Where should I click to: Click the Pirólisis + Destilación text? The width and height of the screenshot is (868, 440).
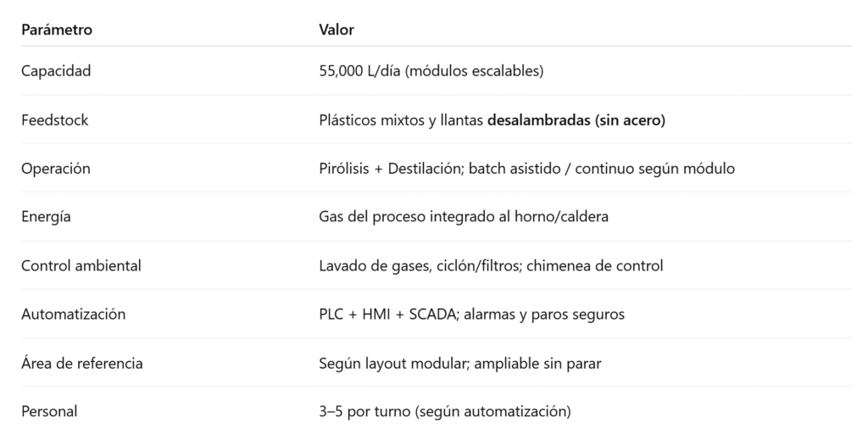(x=387, y=169)
